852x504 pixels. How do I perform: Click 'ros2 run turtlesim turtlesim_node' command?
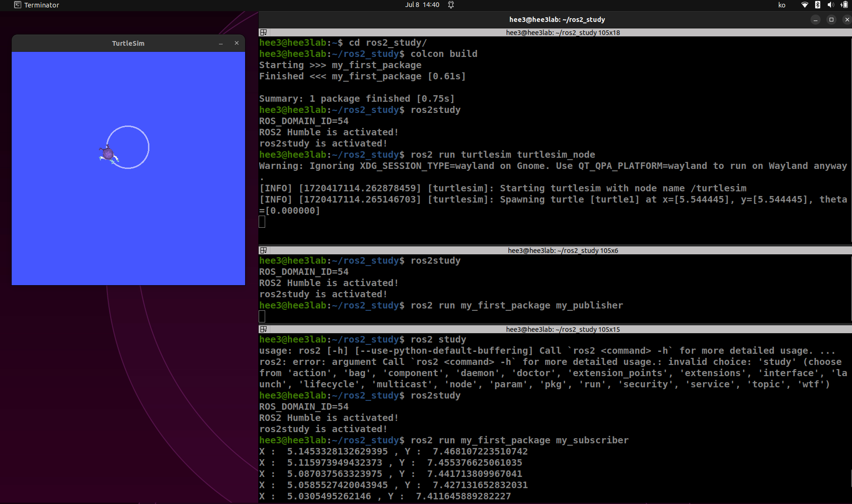click(503, 154)
